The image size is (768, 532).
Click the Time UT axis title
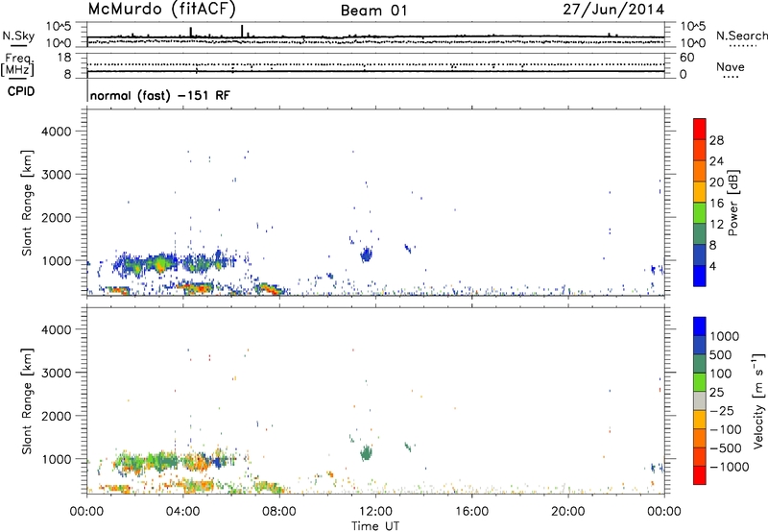(375, 526)
